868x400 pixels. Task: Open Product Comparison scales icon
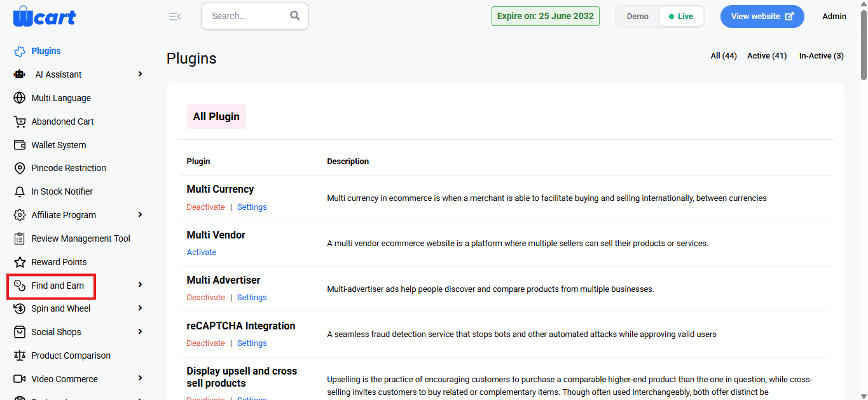pos(20,355)
